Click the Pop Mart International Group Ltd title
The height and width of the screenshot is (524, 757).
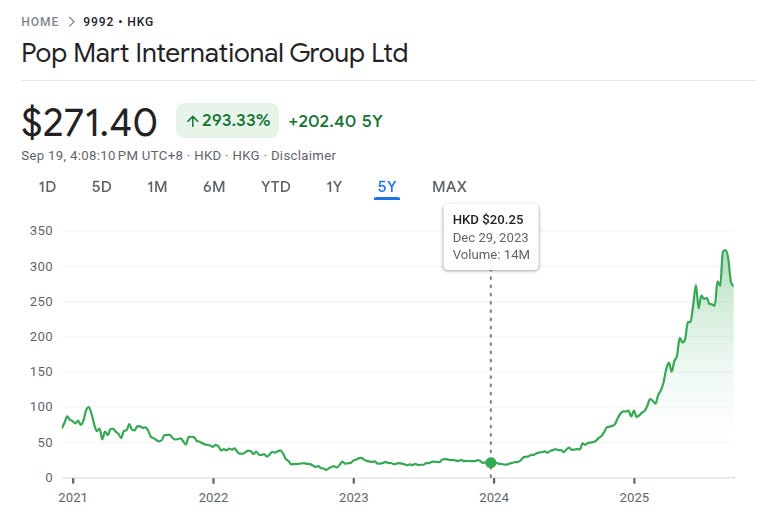tap(215, 53)
